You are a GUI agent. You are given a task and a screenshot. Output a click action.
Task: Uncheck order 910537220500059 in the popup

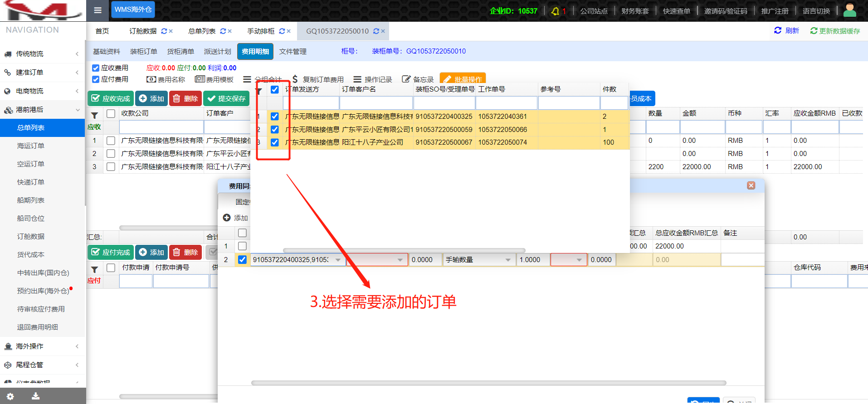point(275,130)
